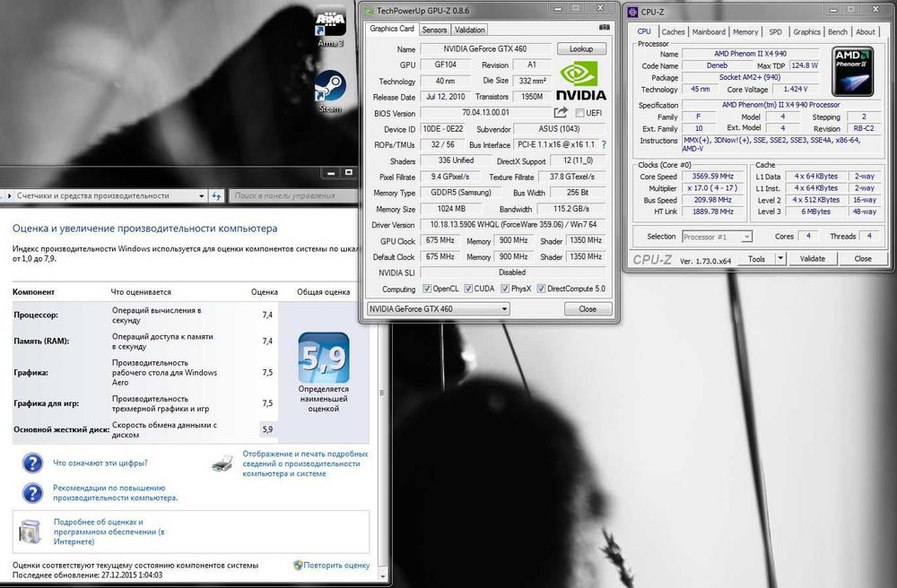897x588 pixels.
Task: Open the Memory tab in CPU-Z
Action: coord(745,32)
